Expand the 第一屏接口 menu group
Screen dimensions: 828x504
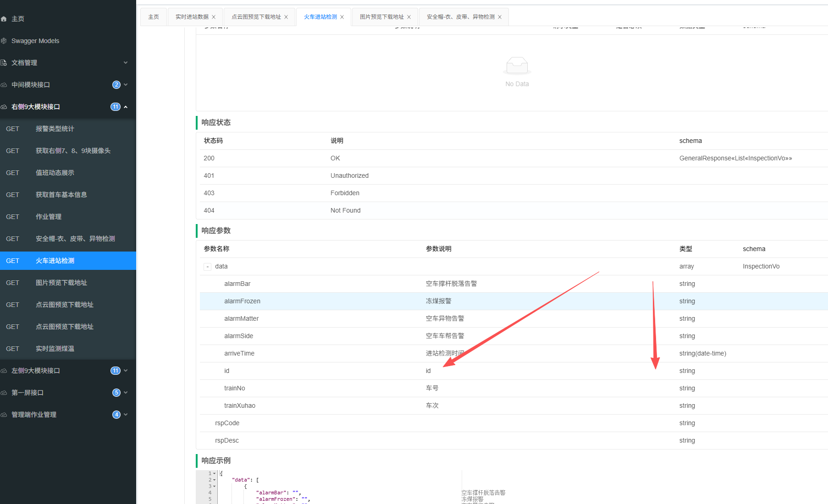[x=126, y=393]
